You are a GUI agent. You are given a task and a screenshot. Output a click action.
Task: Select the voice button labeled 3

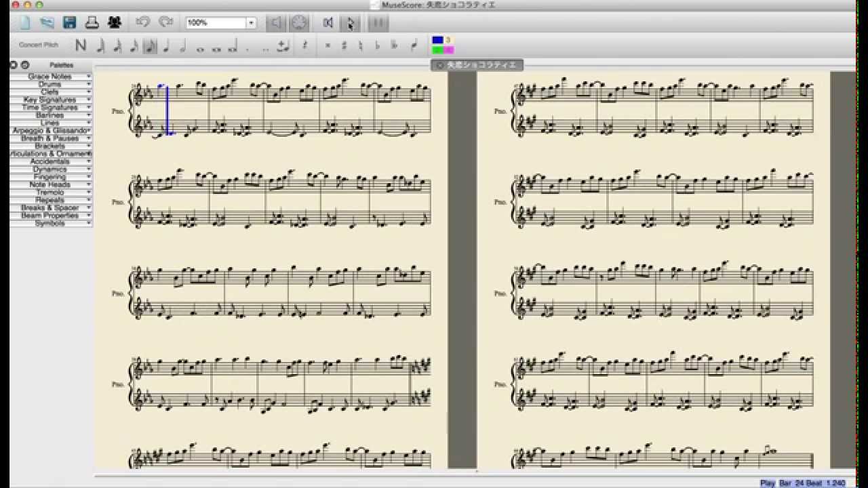448,40
